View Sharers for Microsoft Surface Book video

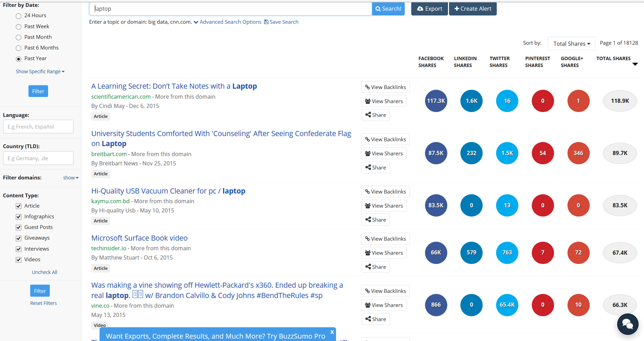pyautogui.click(x=384, y=253)
